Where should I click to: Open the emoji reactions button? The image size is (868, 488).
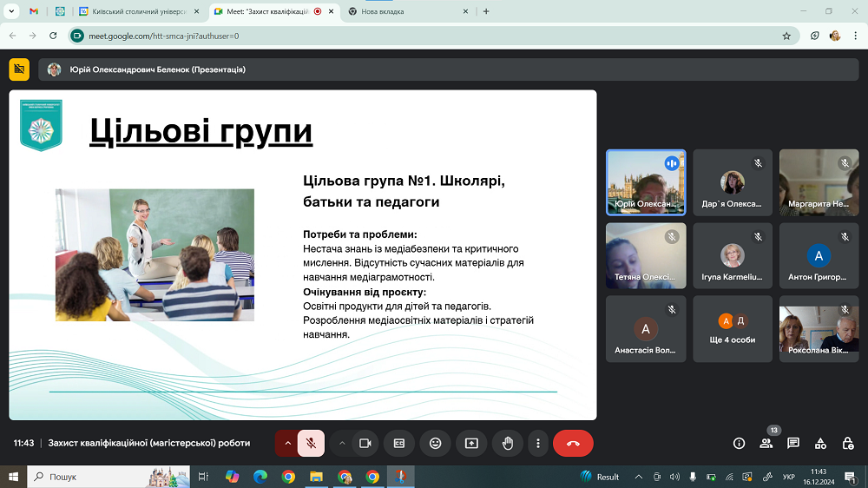(x=435, y=443)
